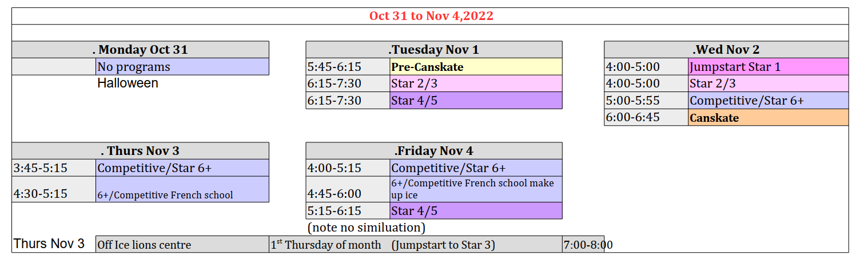Screen dimensions: 868x267
Task: Click the No programs cell
Action: [182, 66]
